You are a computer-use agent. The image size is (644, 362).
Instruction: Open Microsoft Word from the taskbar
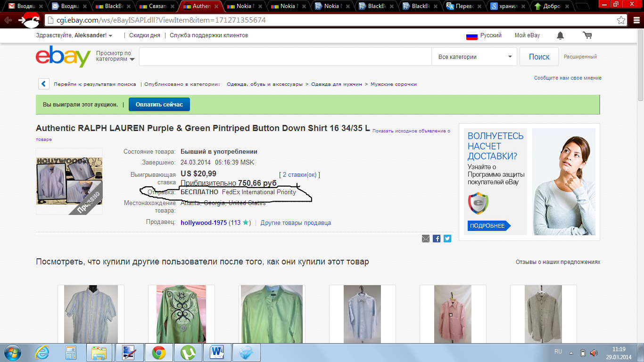[x=218, y=352]
